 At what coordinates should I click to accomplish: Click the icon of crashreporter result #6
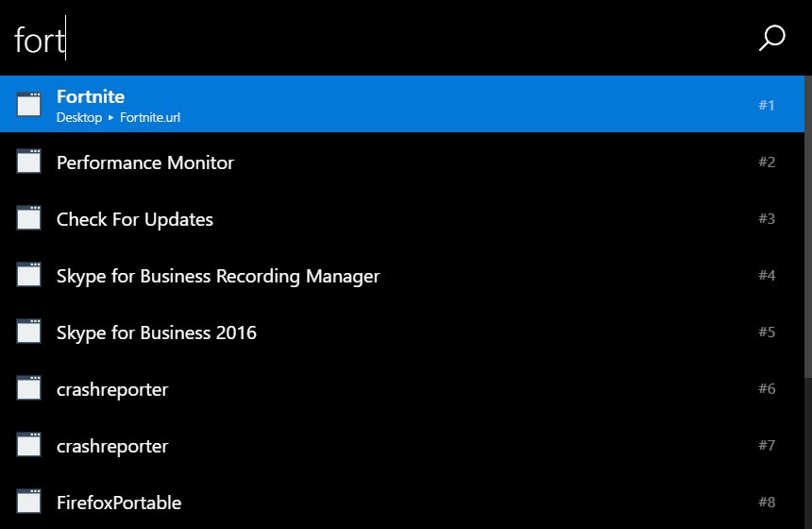(28, 387)
